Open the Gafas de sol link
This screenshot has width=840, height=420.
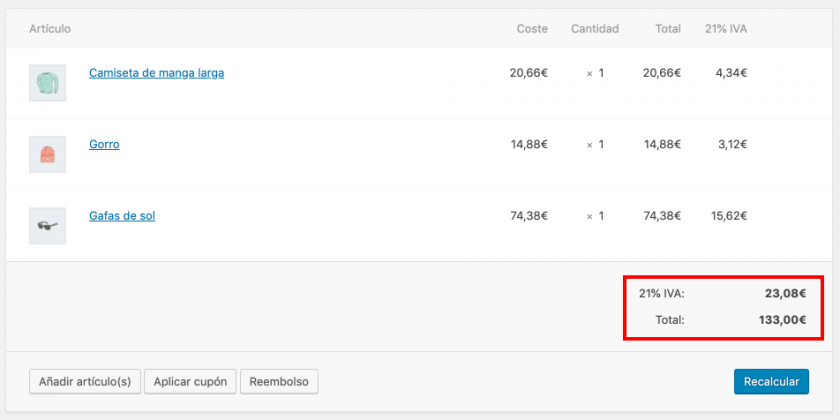pos(122,215)
